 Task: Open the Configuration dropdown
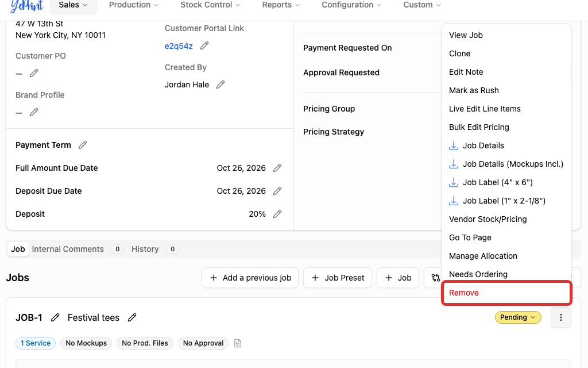click(351, 5)
